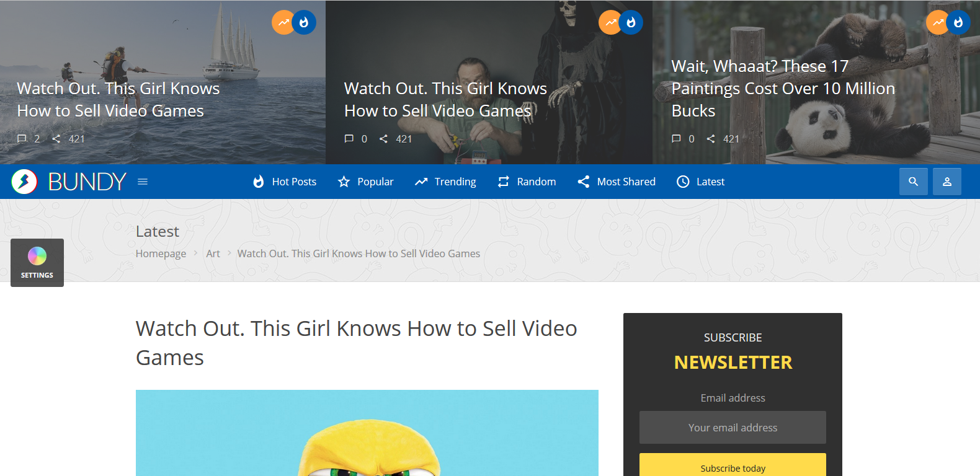
Task: Click the Bundy lightning bolt logo
Action: pos(25,182)
